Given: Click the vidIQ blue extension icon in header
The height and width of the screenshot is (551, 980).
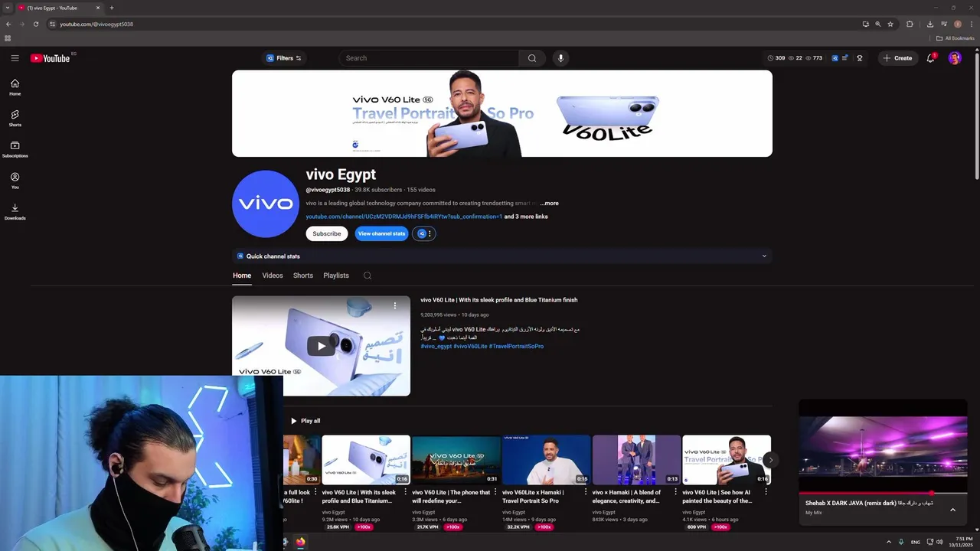Looking at the screenshot, I should point(835,58).
